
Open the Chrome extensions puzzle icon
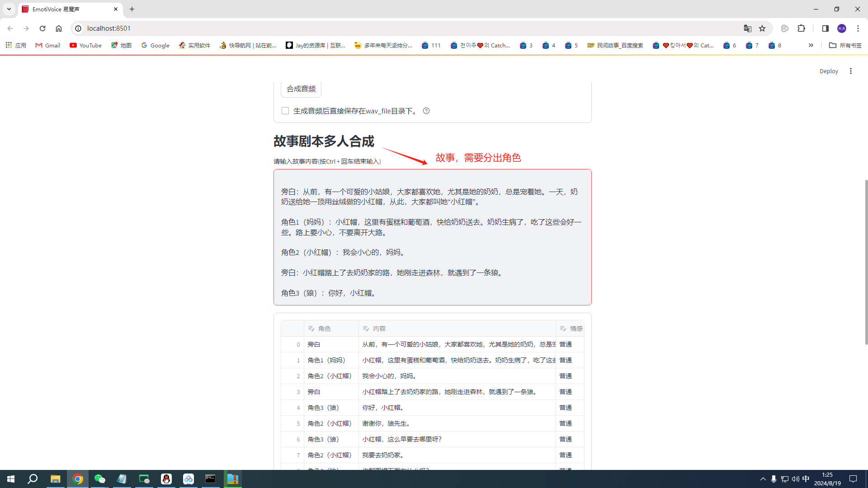click(801, 28)
